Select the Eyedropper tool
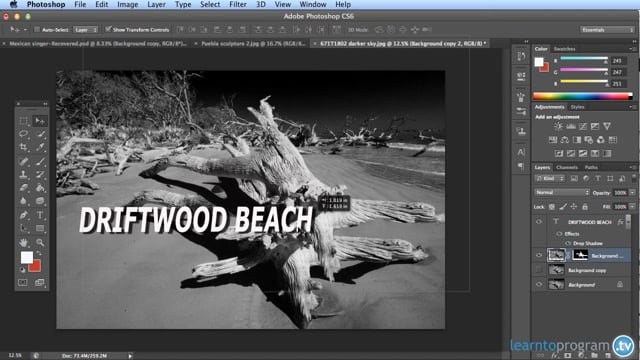The width and height of the screenshot is (640, 360). pyautogui.click(x=40, y=147)
